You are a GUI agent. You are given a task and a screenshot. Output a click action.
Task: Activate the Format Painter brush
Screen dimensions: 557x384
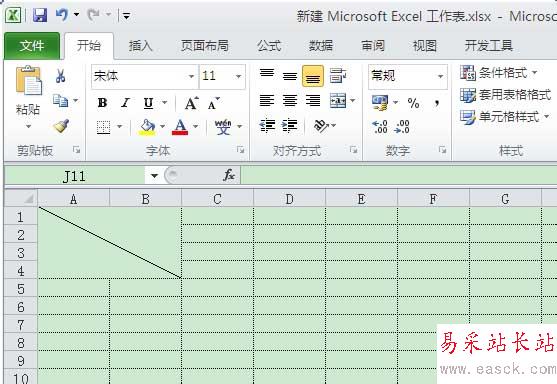click(61, 126)
